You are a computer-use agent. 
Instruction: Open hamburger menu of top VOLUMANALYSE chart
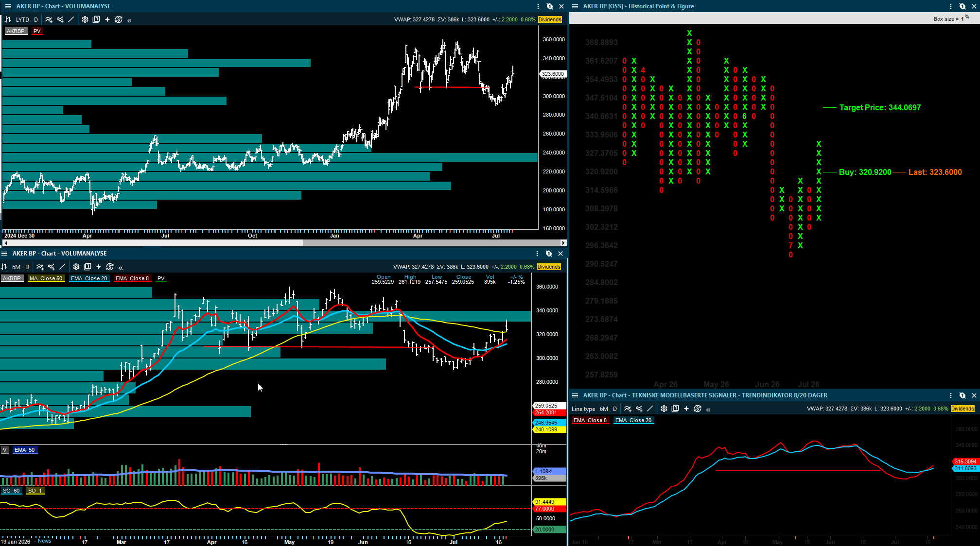(8, 6)
